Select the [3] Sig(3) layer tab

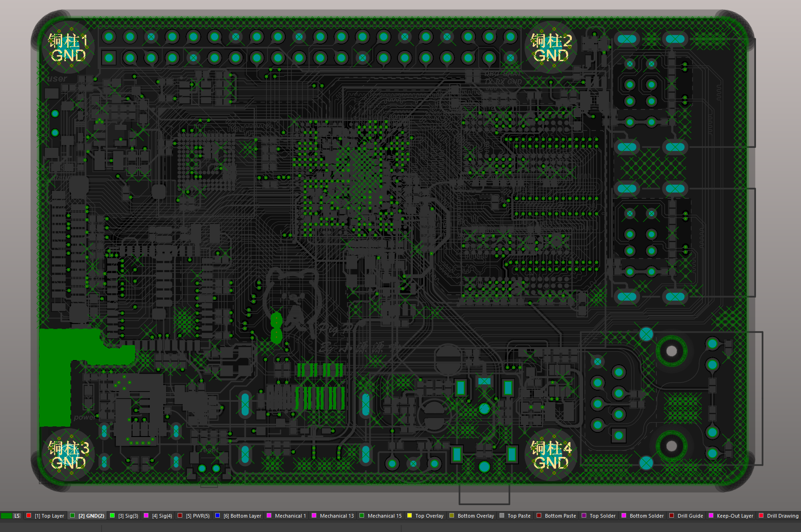coord(128,516)
